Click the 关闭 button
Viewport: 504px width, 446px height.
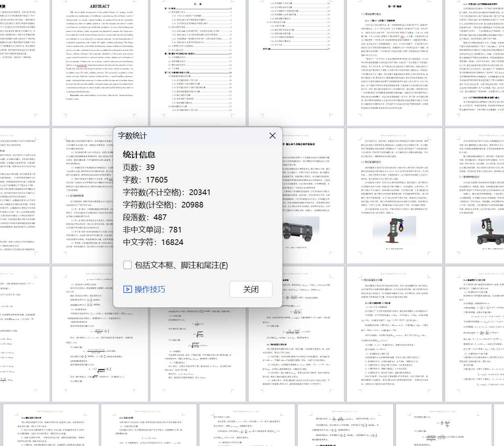[251, 289]
